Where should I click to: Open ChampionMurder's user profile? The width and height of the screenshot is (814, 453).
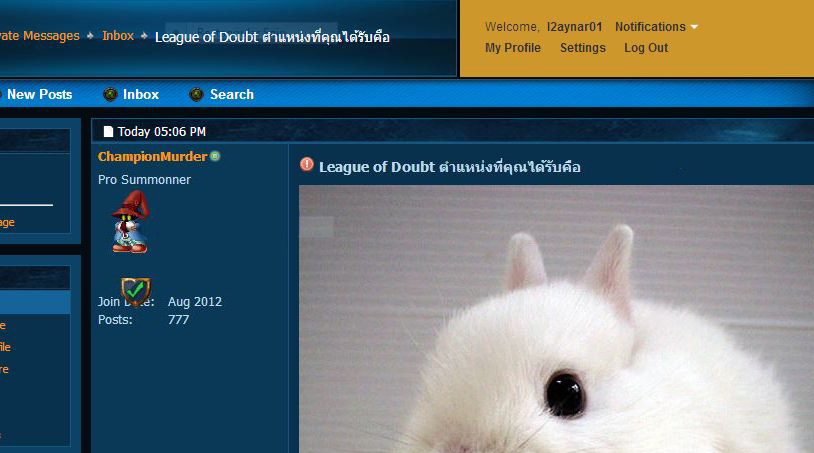point(152,156)
